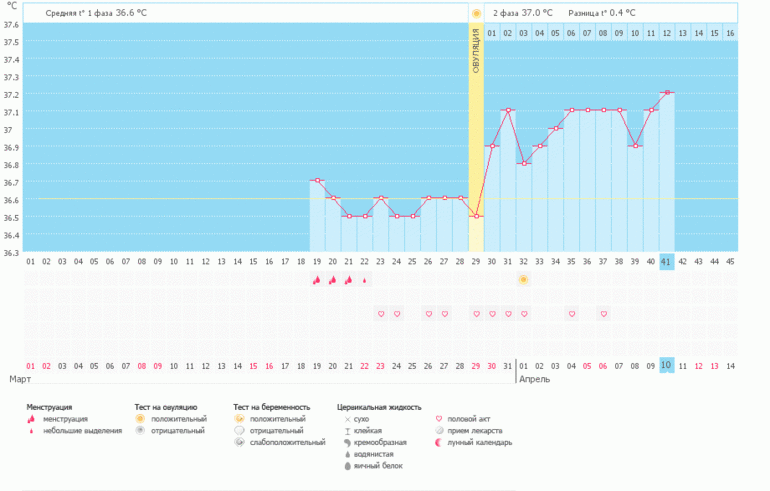Click sun icon beside '2 фаза' header
The image size is (770, 491).
pos(477,13)
